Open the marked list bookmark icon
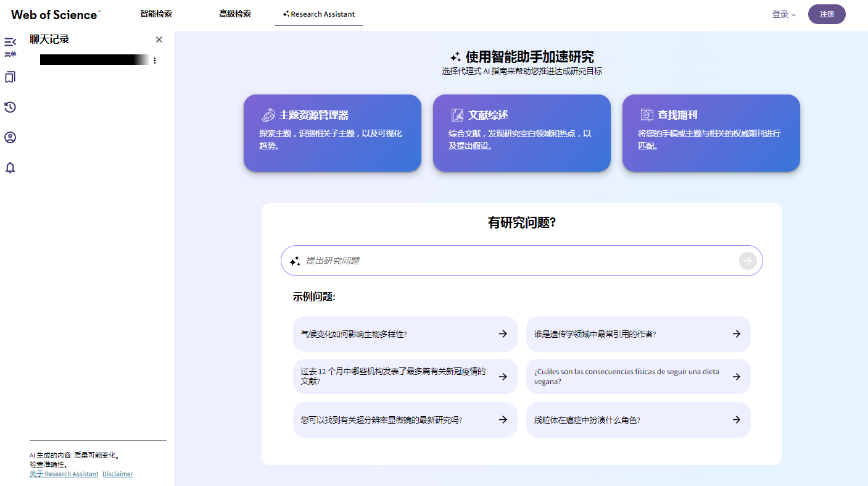Image resolution: width=868 pixels, height=486 pixels. [10, 77]
